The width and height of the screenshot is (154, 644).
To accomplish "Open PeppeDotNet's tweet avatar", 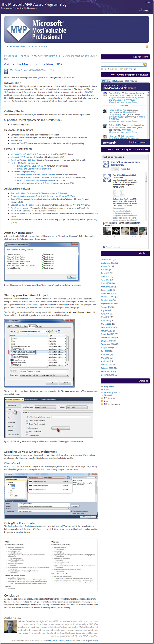I will 105,94.
